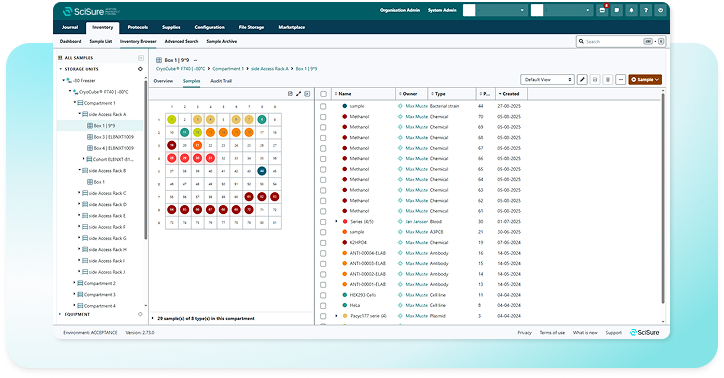Click the Compartment 1 tree icon
Viewport: 724px width, 378px height.
pyautogui.click(x=80, y=103)
